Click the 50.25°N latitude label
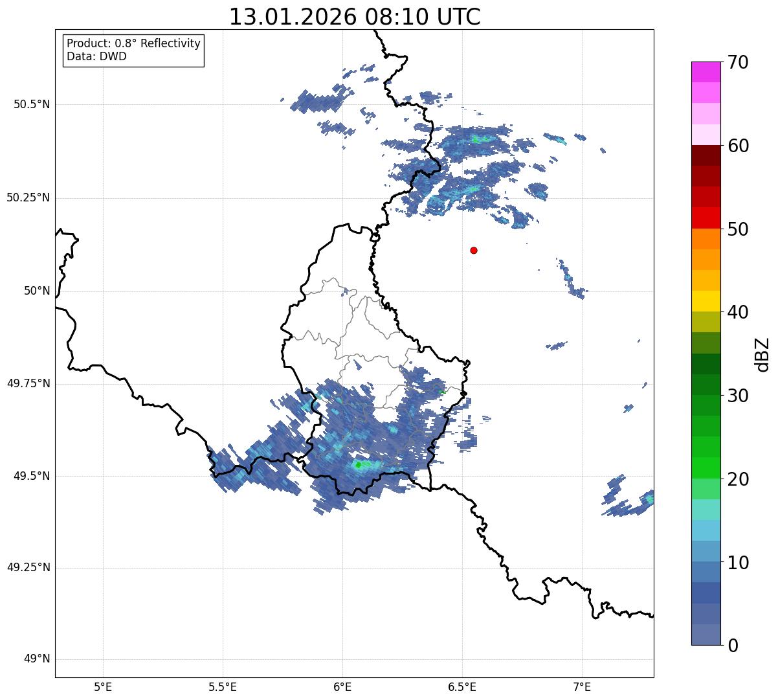This screenshot has height=700, width=778. tap(28, 198)
